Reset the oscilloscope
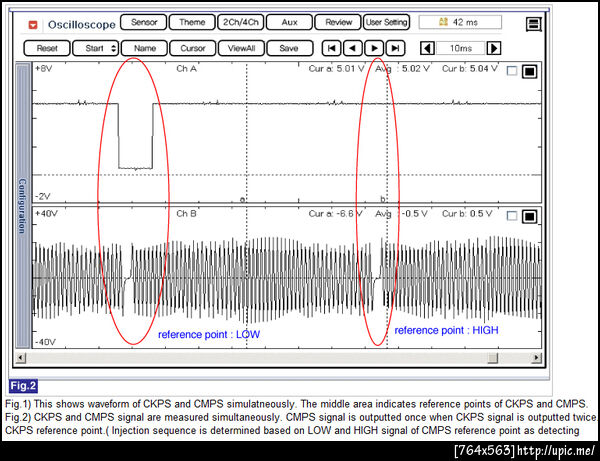The image size is (600, 461). click(47, 48)
